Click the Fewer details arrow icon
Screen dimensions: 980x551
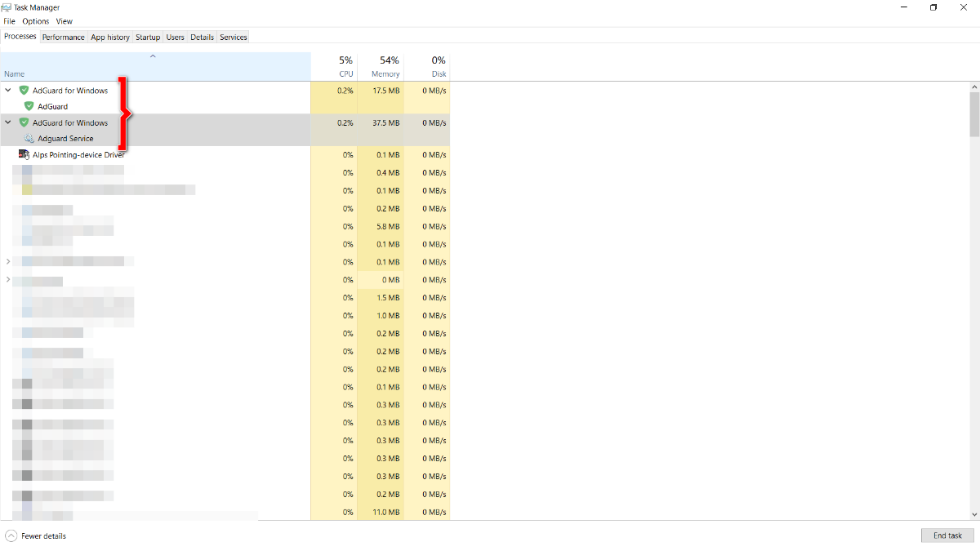(x=11, y=535)
